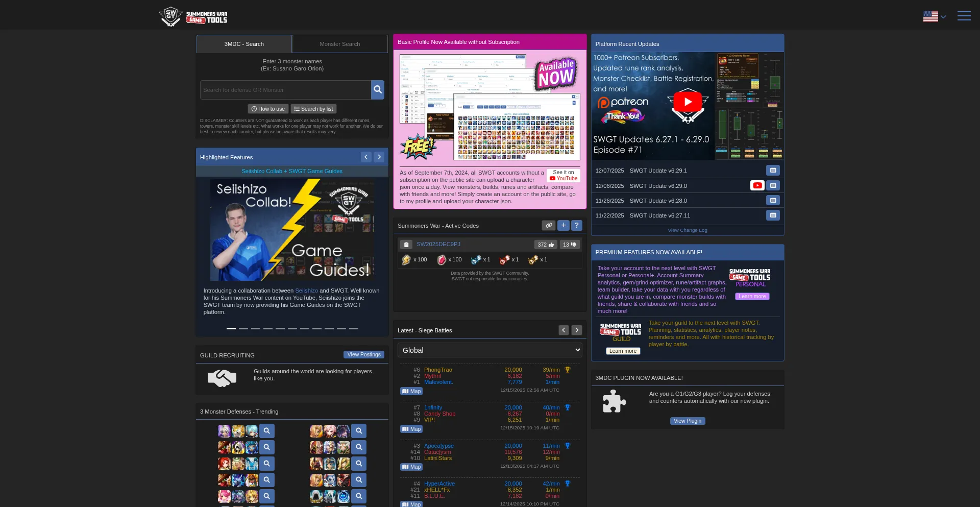980x507 pixels.
Task: Go to next Highlighted Features slide
Action: click(x=379, y=157)
